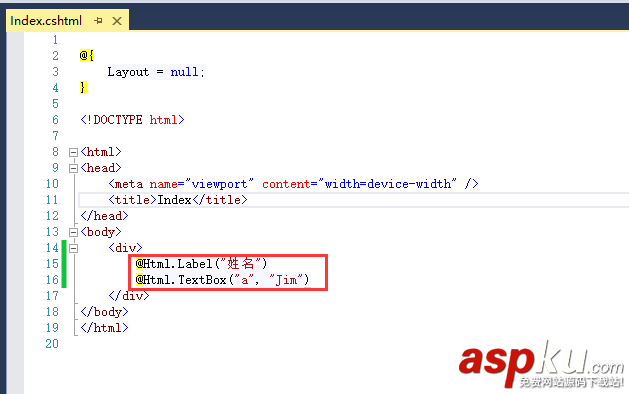Viewport: 629px width, 394px height.
Task: Click the closing </div> tag
Action: click(x=129, y=296)
